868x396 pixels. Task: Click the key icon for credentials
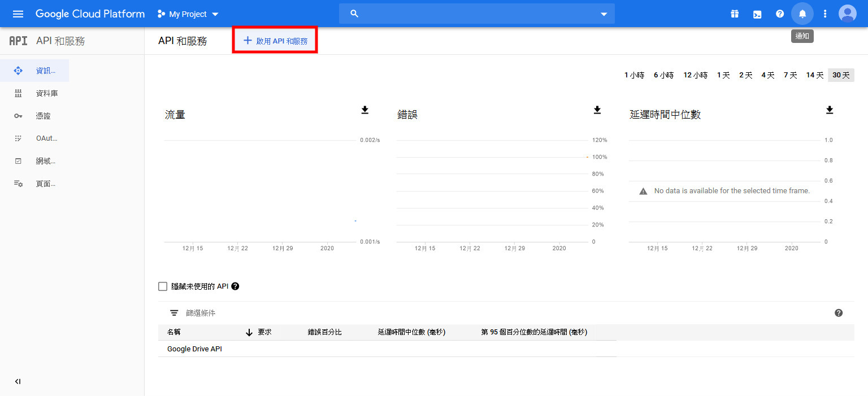(18, 116)
